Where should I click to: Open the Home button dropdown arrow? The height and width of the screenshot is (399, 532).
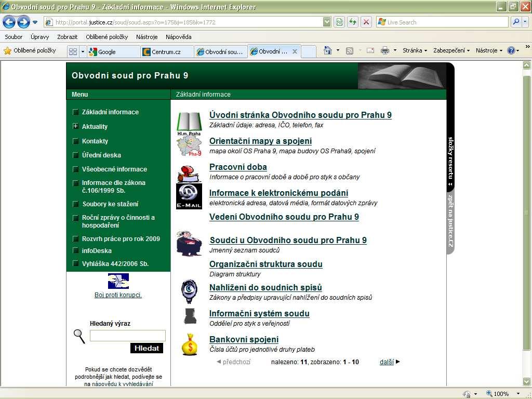point(338,50)
